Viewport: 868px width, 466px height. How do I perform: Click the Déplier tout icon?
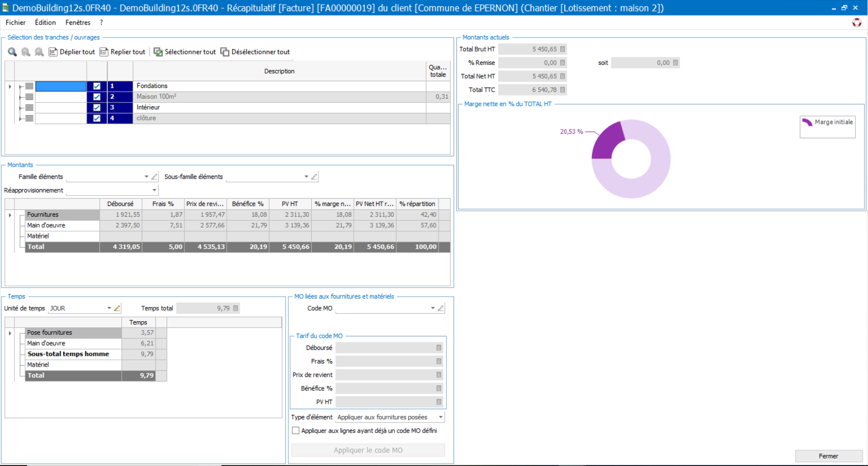click(53, 52)
